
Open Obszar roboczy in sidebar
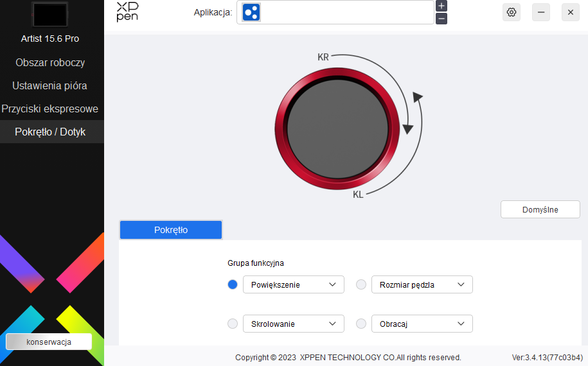coord(50,62)
